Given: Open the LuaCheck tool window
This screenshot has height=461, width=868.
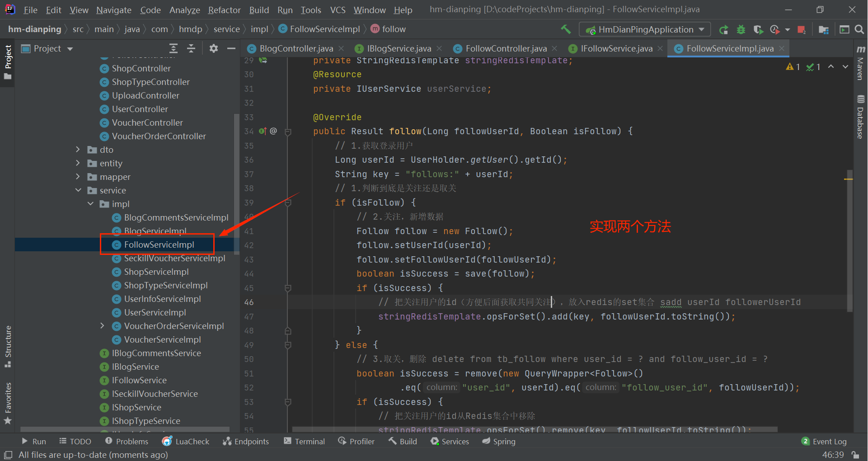Looking at the screenshot, I should point(186,442).
